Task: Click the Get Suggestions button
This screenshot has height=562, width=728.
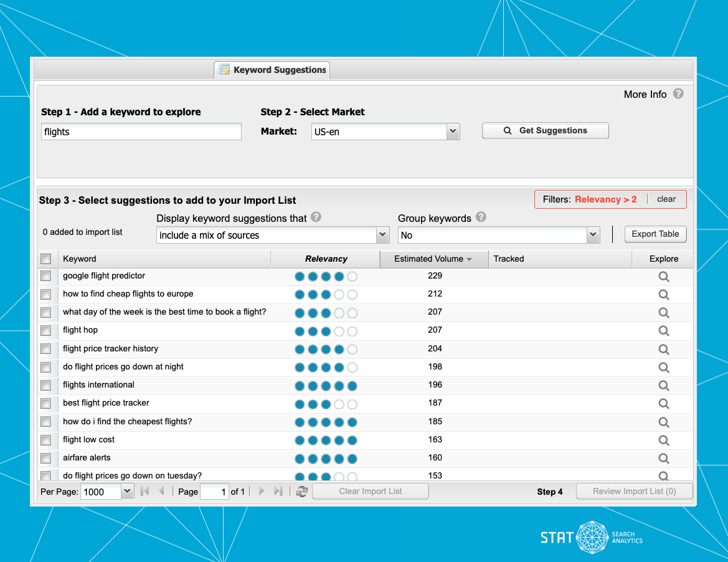Action: pos(545,130)
